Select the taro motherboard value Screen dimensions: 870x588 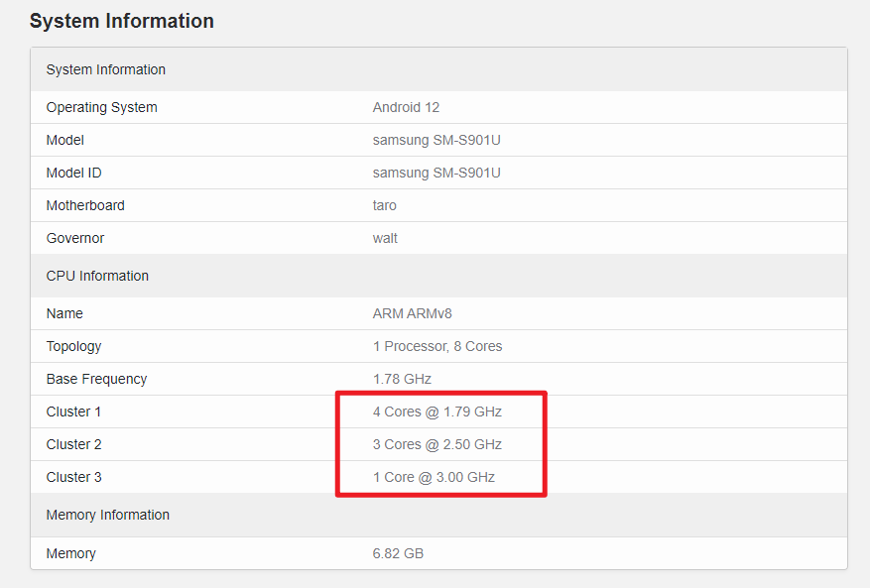tap(385, 205)
